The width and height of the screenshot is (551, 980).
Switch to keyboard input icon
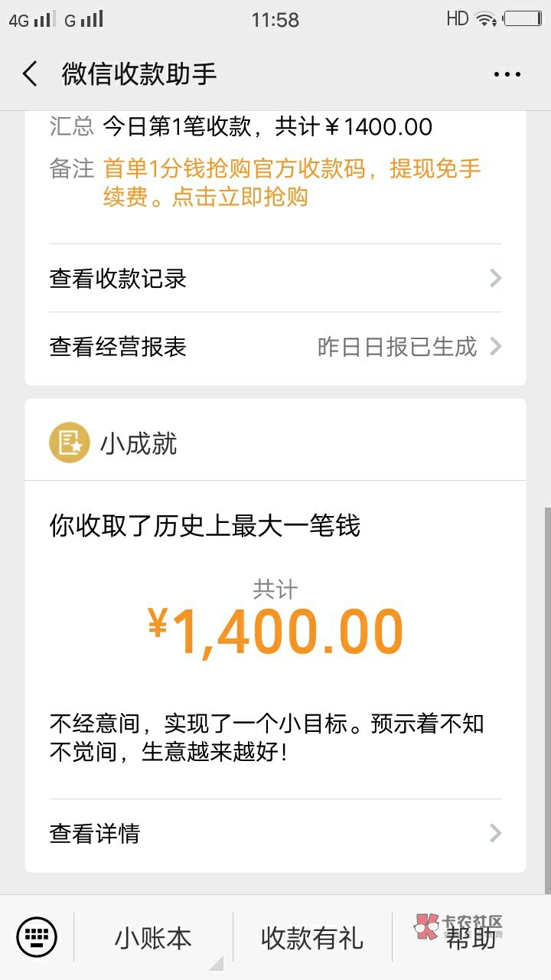37,937
